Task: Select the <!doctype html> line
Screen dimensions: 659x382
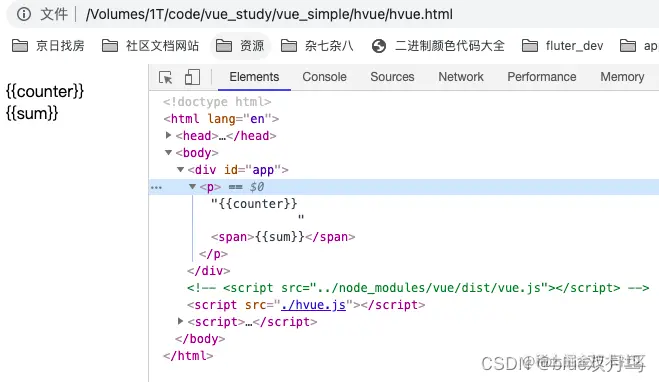Action: click(x=217, y=102)
